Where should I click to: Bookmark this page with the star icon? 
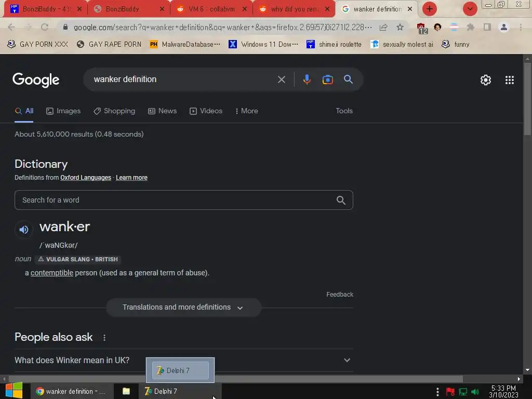click(400, 27)
